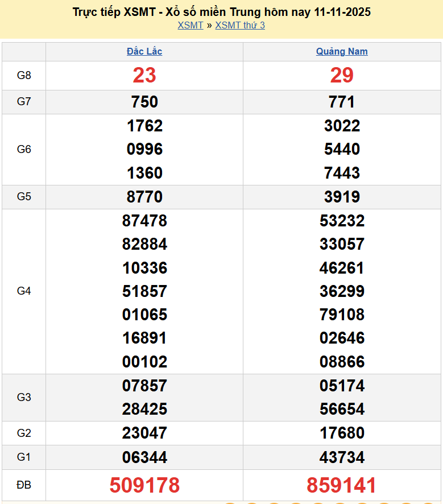Click the G7 number 771
This screenshot has width=443, height=504.
click(342, 102)
